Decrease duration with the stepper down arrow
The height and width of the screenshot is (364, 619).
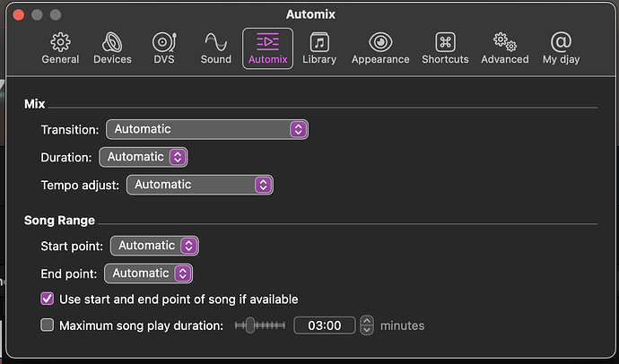click(367, 331)
